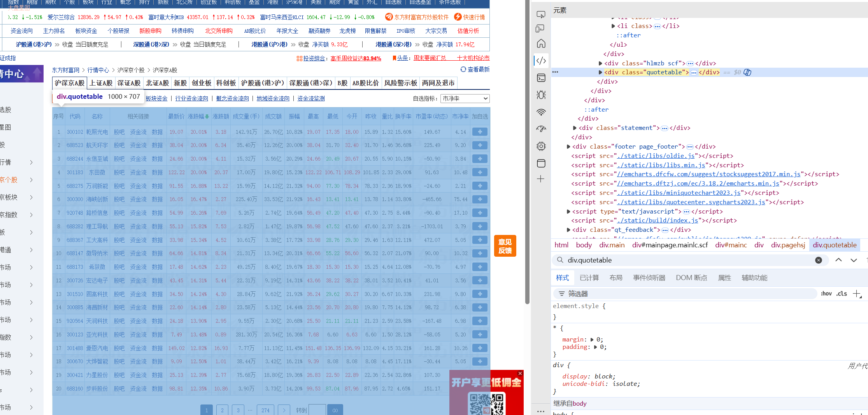This screenshot has width=868, height=415.
Task: Sort the table by 成交量(手) column
Action: [x=246, y=116]
